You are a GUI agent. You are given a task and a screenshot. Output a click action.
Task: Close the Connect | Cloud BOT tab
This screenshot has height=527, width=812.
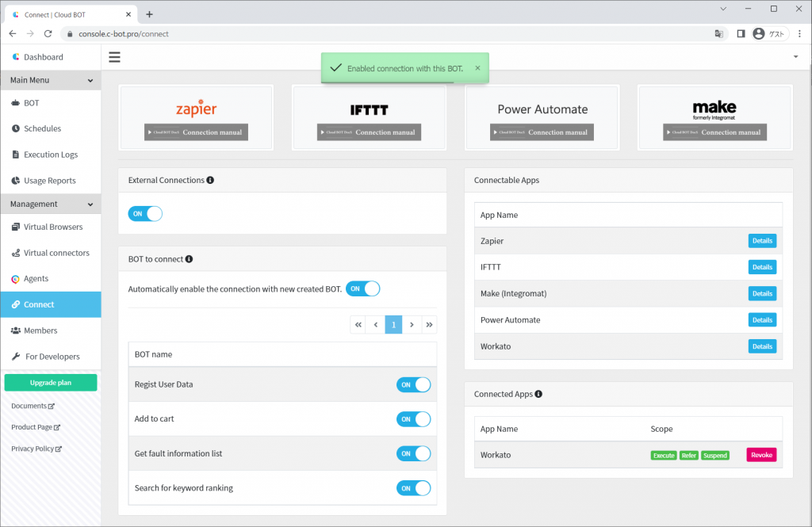[128, 14]
